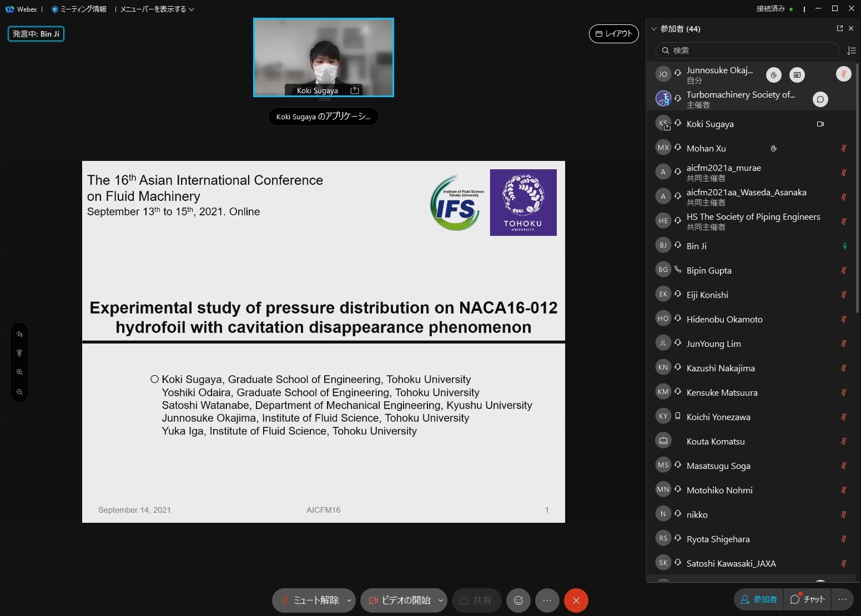This screenshot has height=616, width=861.
Task: Open the layout button
Action: 614,34
